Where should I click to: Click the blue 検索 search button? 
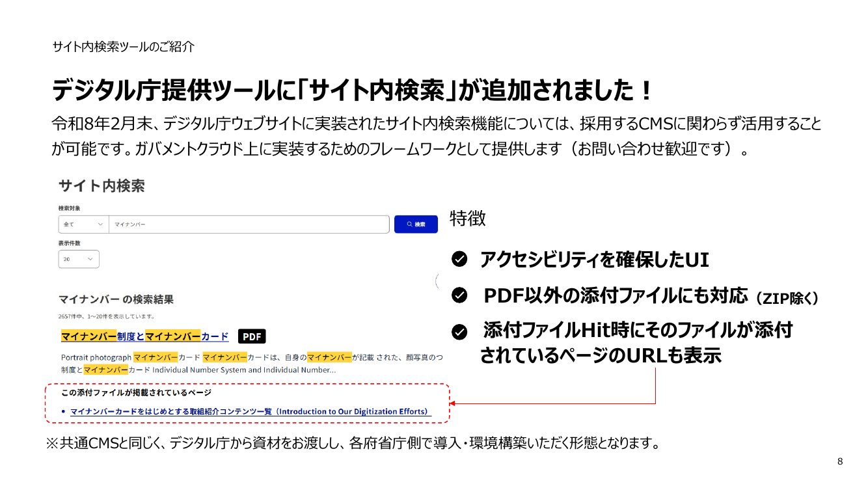click(416, 224)
